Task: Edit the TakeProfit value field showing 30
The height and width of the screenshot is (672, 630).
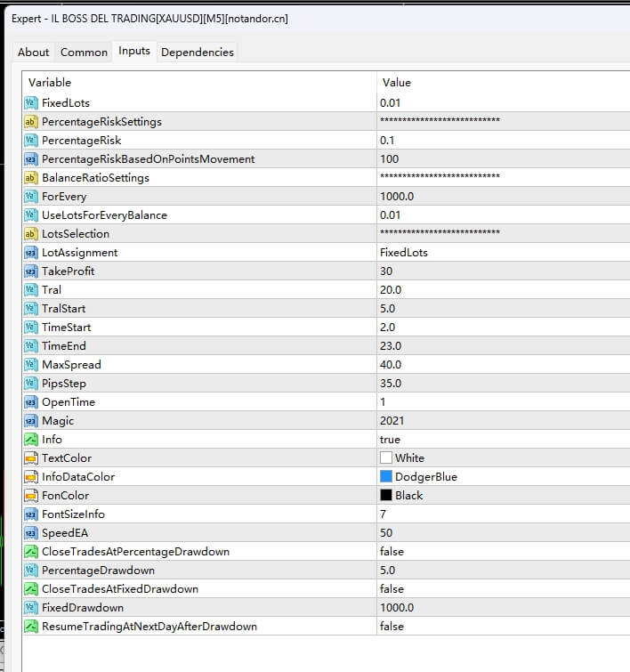Action: pyautogui.click(x=386, y=271)
